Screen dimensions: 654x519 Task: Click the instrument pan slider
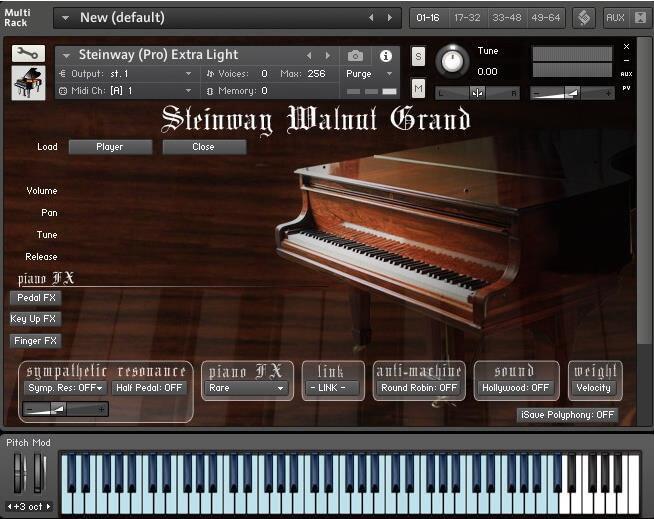(477, 93)
